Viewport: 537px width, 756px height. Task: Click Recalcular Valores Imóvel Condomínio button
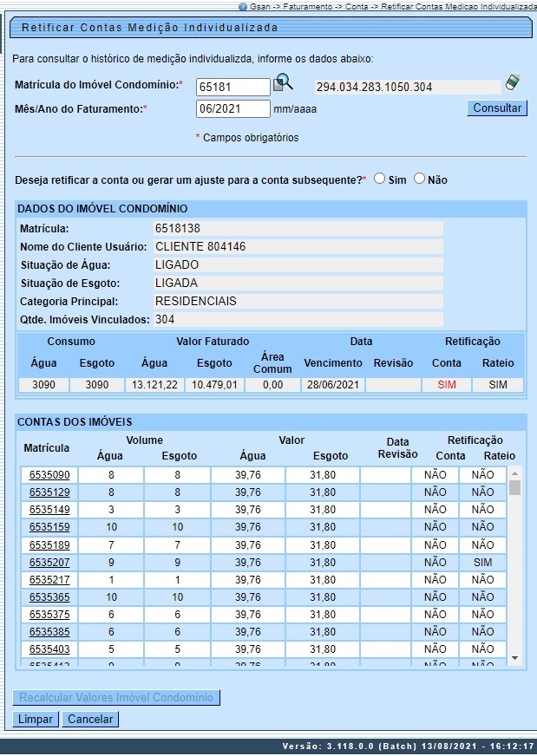(116, 698)
